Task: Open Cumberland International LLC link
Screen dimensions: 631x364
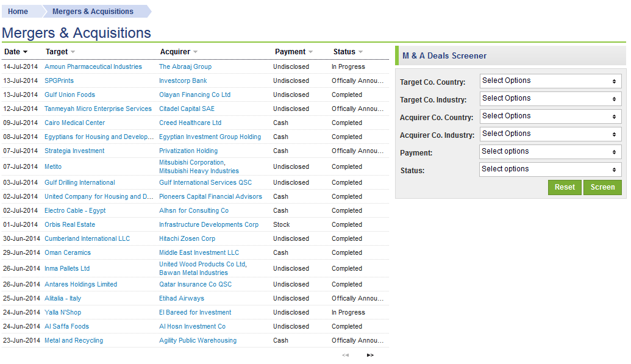Action: coord(87,239)
